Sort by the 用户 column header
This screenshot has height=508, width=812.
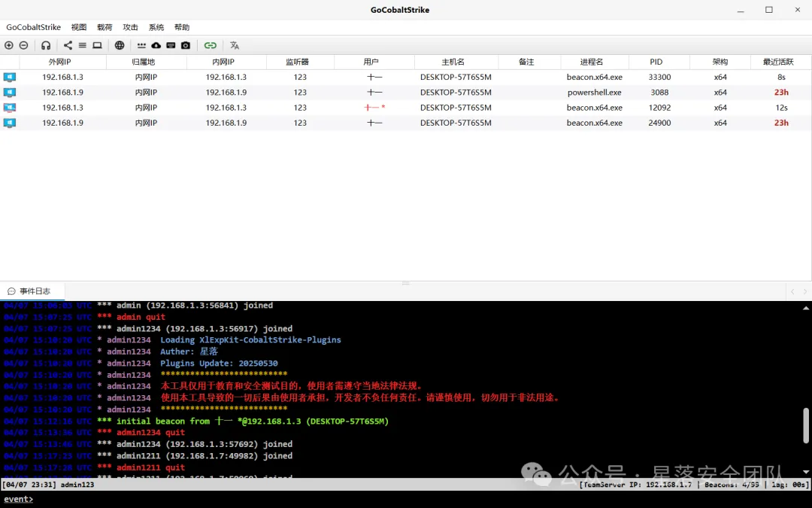[374, 62]
